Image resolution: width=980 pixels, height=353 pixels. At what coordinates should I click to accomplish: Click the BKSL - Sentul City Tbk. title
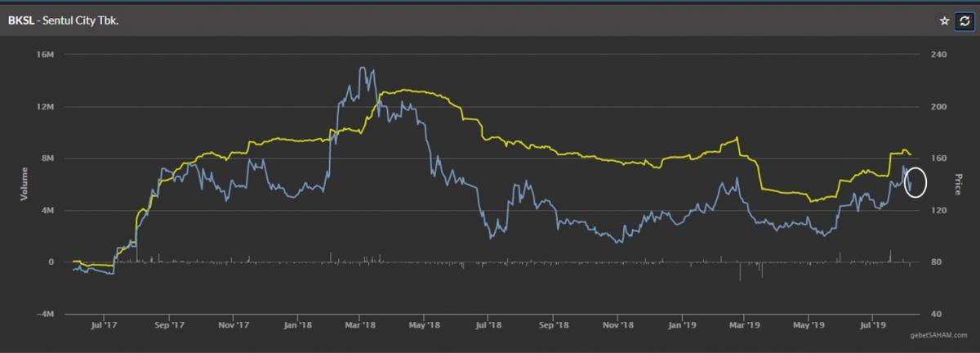click(x=65, y=21)
